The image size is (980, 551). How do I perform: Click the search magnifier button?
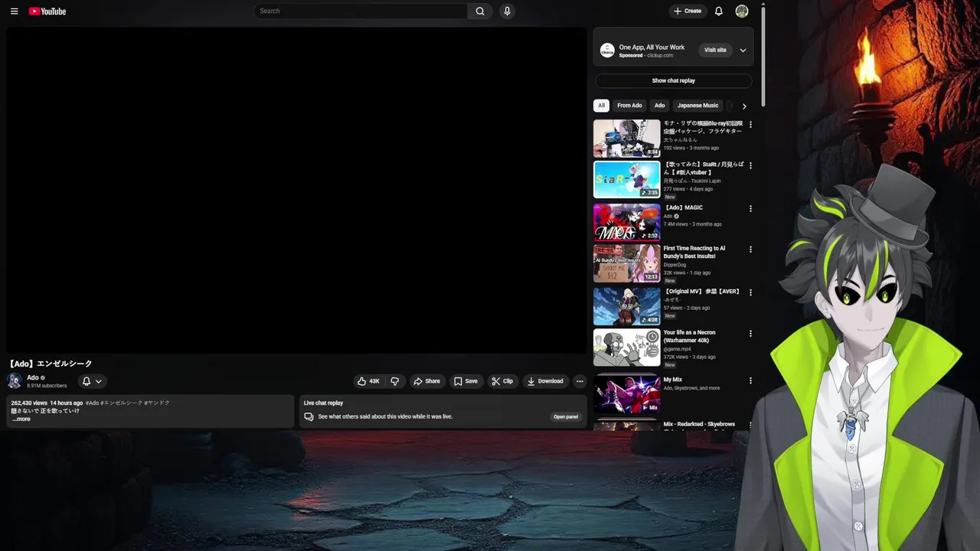coord(480,11)
